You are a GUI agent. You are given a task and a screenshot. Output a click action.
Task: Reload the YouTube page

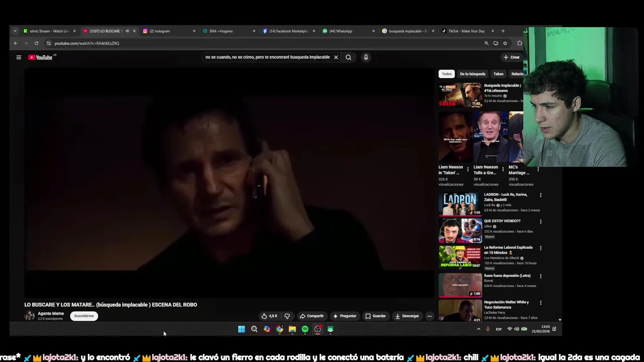36,43
